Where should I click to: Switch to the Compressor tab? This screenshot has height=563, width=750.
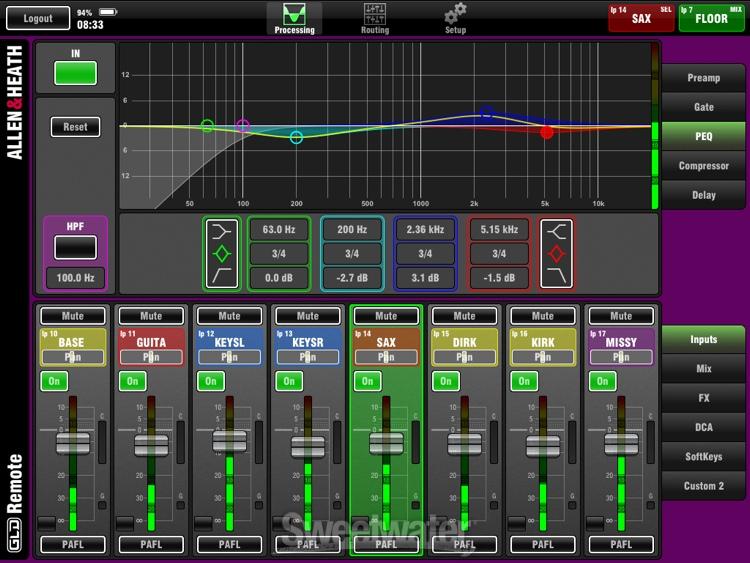coord(703,166)
